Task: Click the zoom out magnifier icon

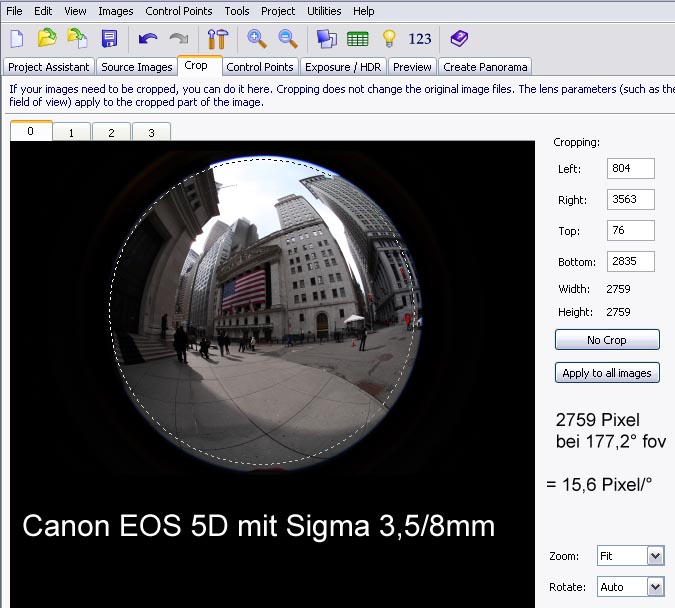Action: (288, 39)
